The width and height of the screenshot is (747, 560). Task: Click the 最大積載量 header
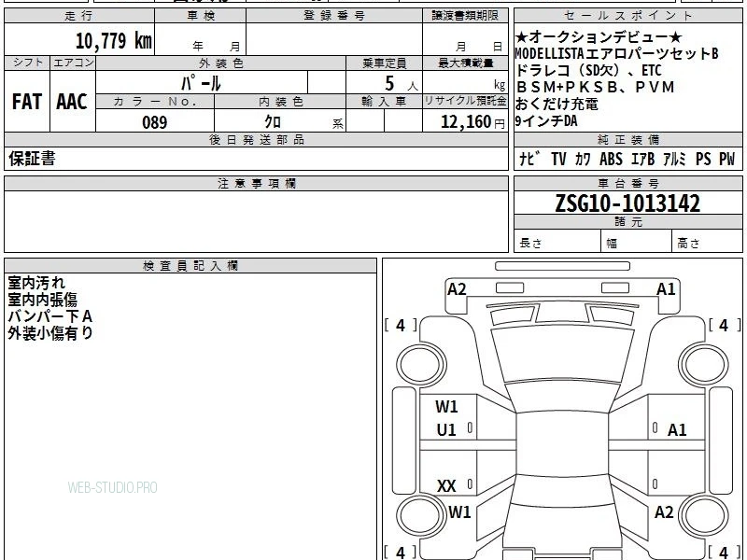coord(465,63)
